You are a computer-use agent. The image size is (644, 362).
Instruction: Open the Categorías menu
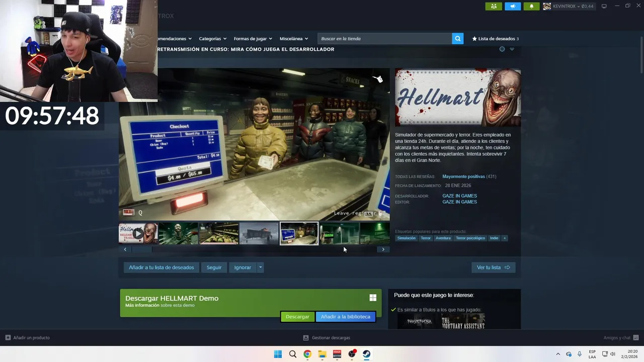[x=212, y=39]
